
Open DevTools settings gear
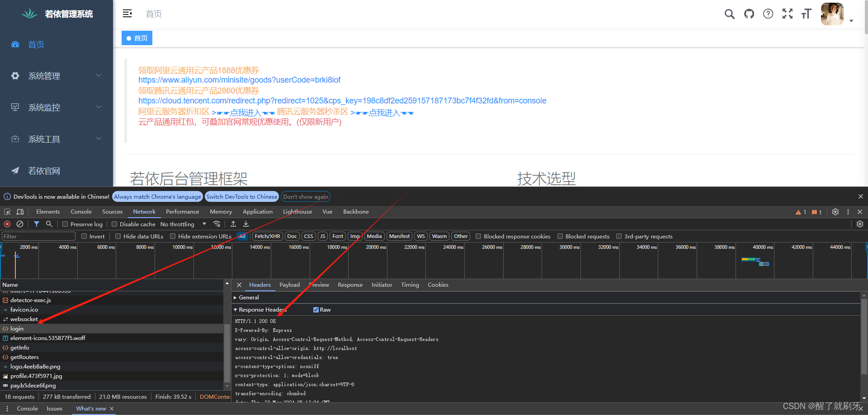tap(835, 212)
